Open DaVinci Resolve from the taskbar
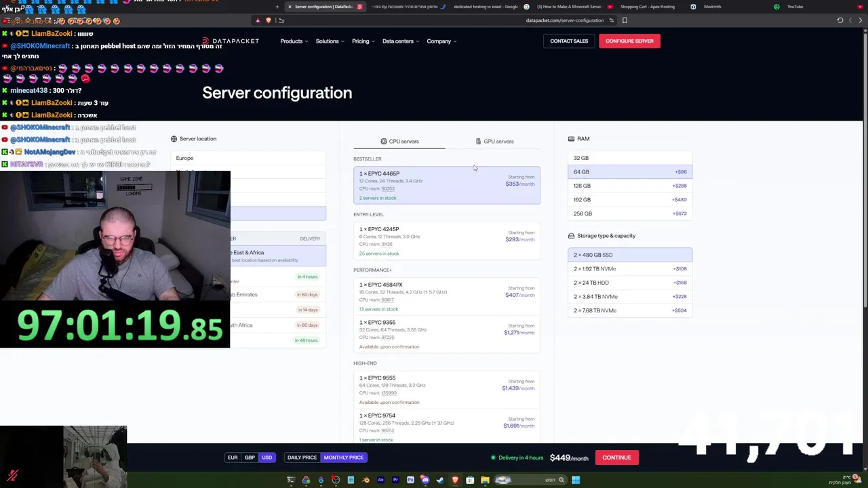Image resolution: width=868 pixels, height=488 pixels. tap(306, 480)
